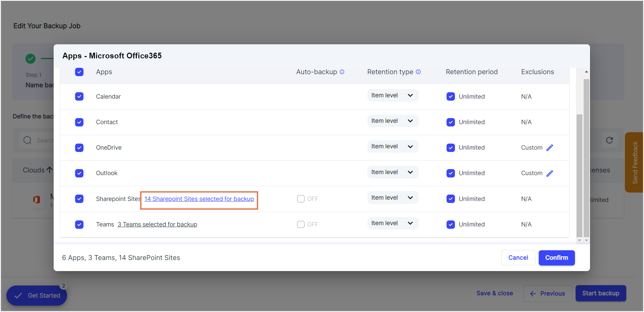This screenshot has height=312, width=644.
Task: Click the Clouds column header
Action: coord(34,170)
